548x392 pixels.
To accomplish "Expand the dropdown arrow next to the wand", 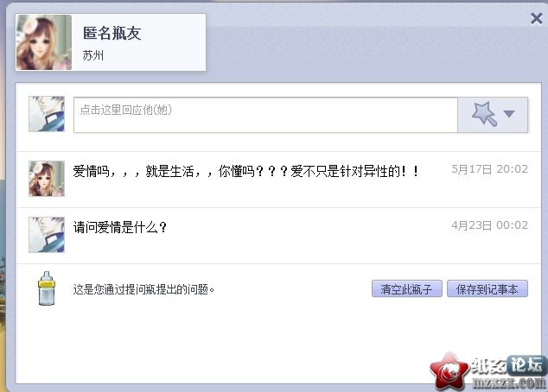I will click(x=509, y=114).
